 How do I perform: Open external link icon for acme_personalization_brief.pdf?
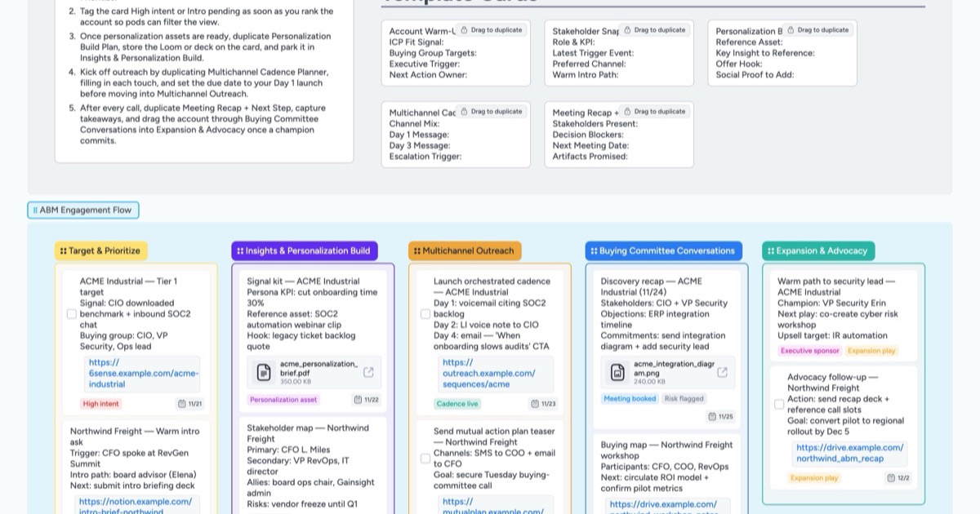(x=368, y=372)
